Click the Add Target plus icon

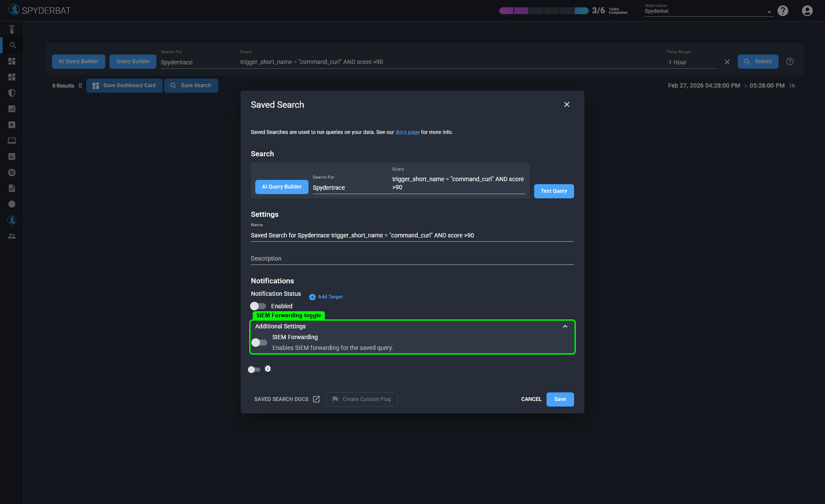(x=312, y=297)
